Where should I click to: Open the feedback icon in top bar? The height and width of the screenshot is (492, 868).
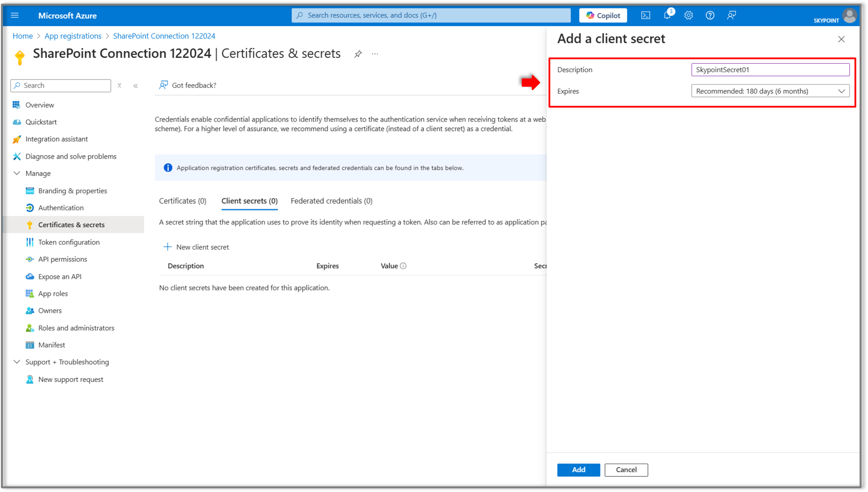tap(731, 15)
